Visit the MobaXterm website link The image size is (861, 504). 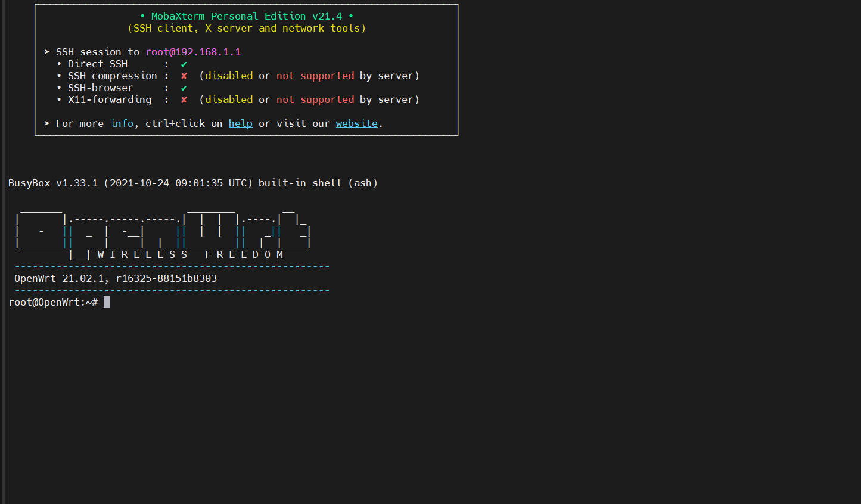pos(357,123)
